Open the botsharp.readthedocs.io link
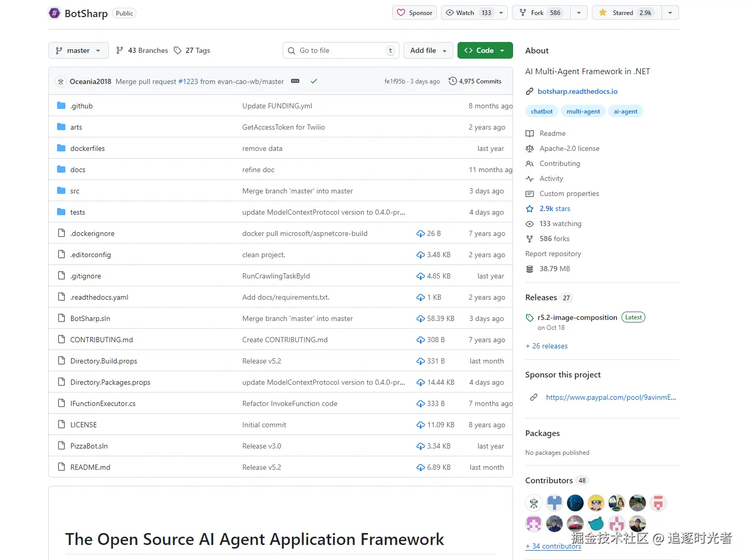 click(x=577, y=92)
